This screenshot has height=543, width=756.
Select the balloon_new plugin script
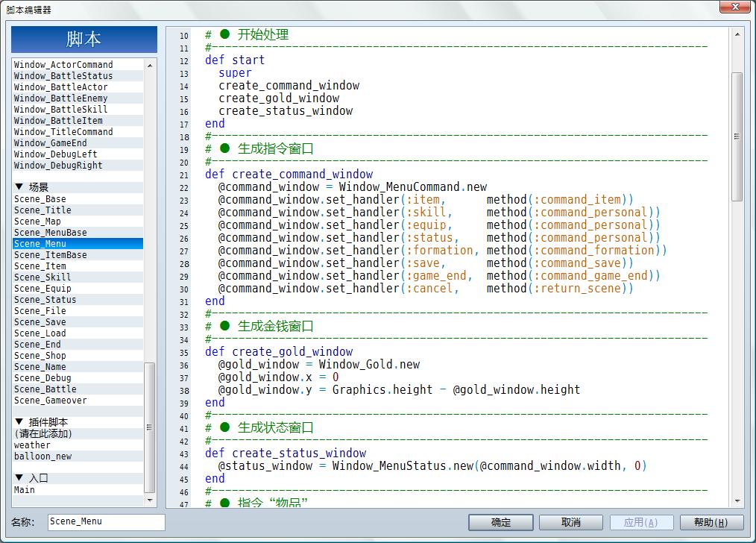(78, 456)
